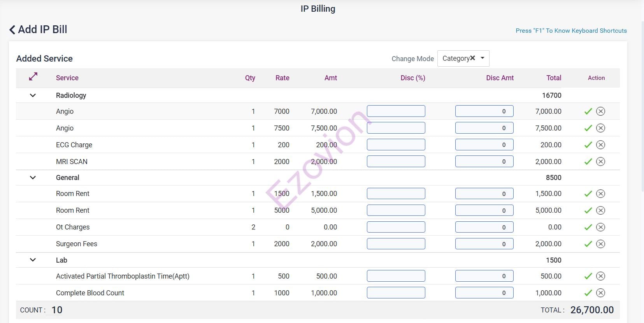Approve Activated Partial Thromboplastin Time row
644x323 pixels.
click(x=588, y=276)
